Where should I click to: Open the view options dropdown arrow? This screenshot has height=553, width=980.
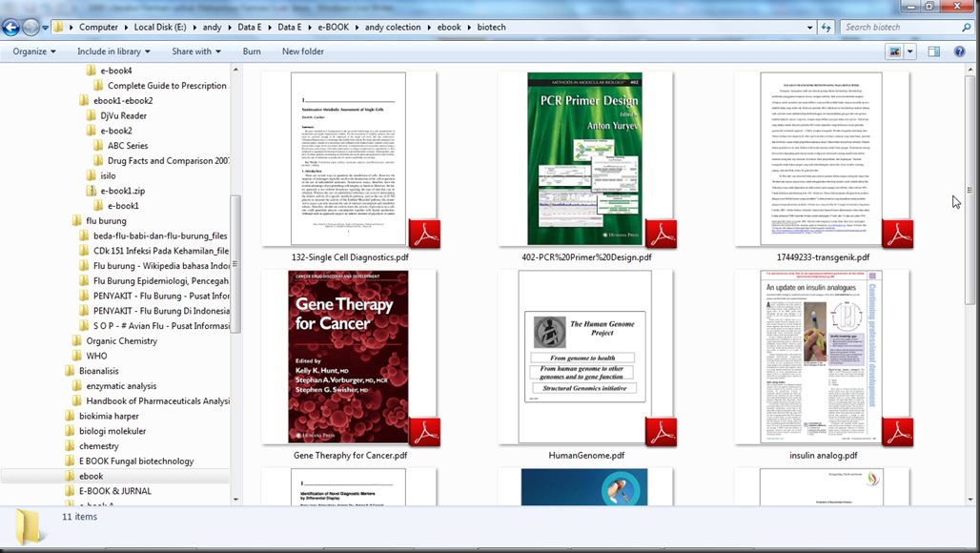[x=910, y=51]
